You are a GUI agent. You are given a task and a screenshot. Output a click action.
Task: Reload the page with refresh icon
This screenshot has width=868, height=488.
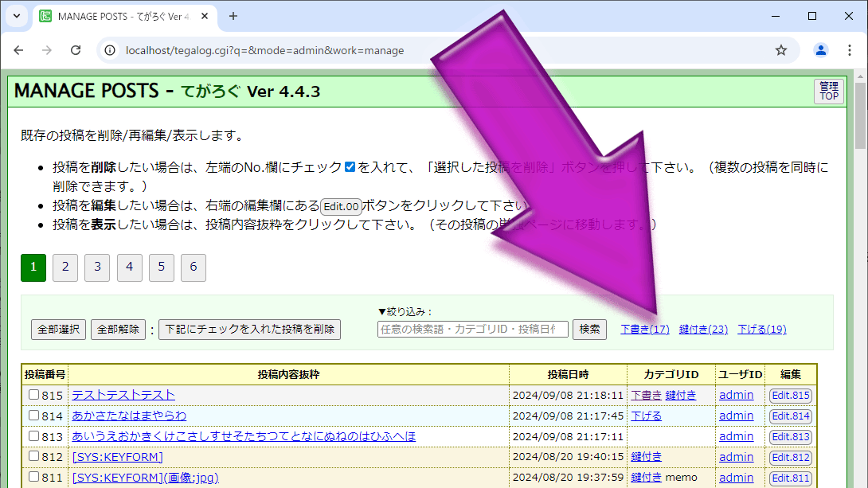click(x=76, y=50)
